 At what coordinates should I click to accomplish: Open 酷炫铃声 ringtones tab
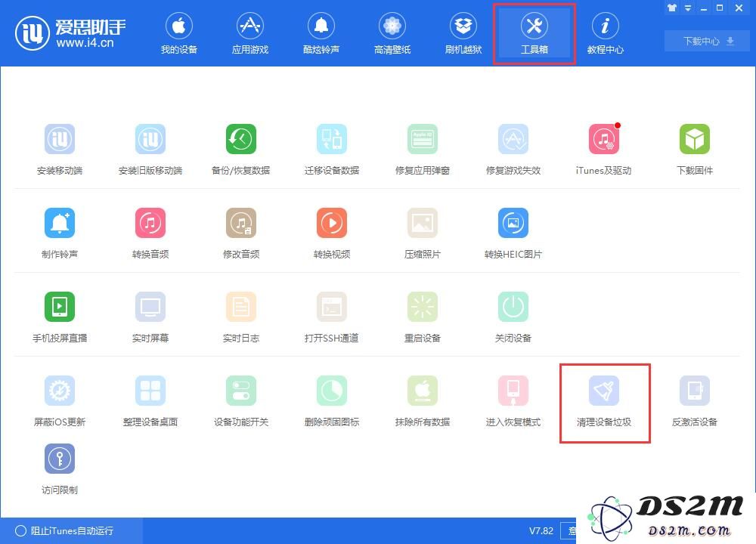[321, 33]
